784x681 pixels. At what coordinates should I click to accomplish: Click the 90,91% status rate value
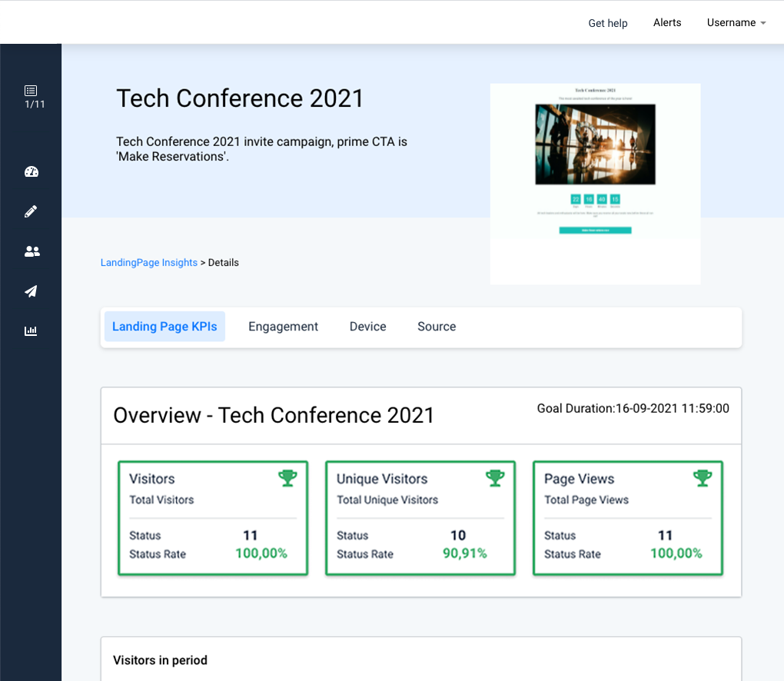[464, 553]
